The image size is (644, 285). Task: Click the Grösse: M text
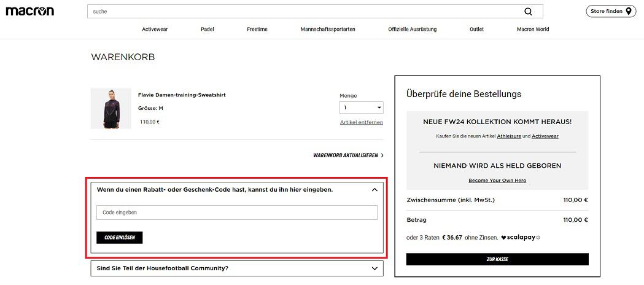(x=151, y=109)
